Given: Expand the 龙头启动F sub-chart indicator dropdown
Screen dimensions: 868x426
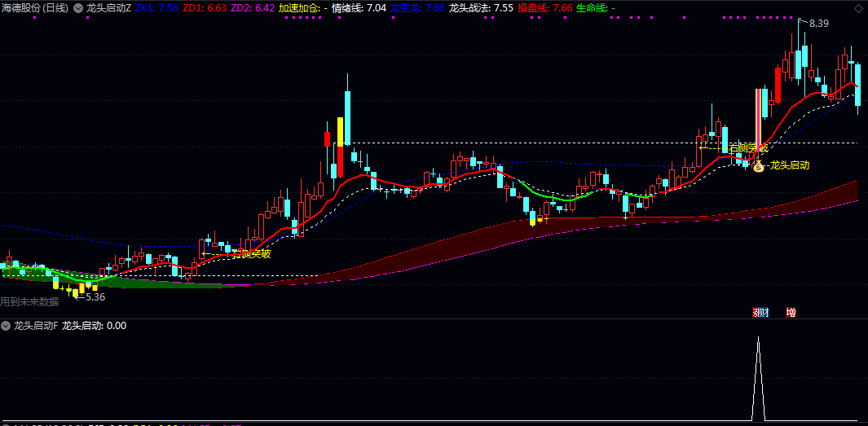Looking at the screenshot, I should (6, 326).
